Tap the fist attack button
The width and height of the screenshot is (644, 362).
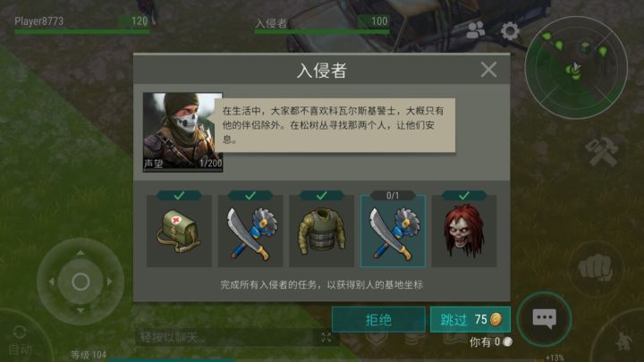pos(595,268)
